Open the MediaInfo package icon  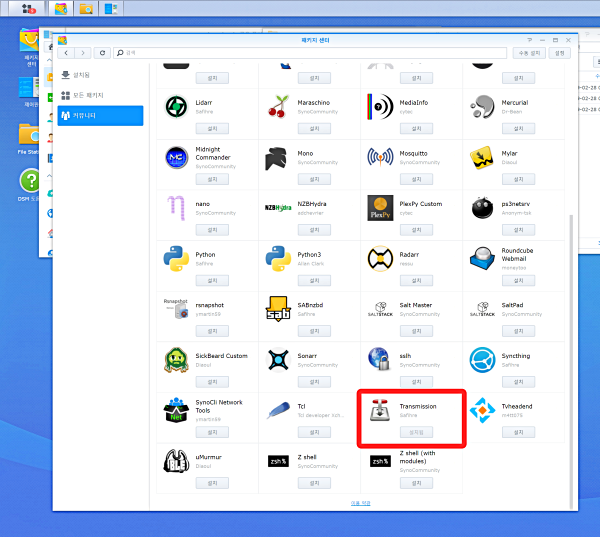[x=380, y=106]
